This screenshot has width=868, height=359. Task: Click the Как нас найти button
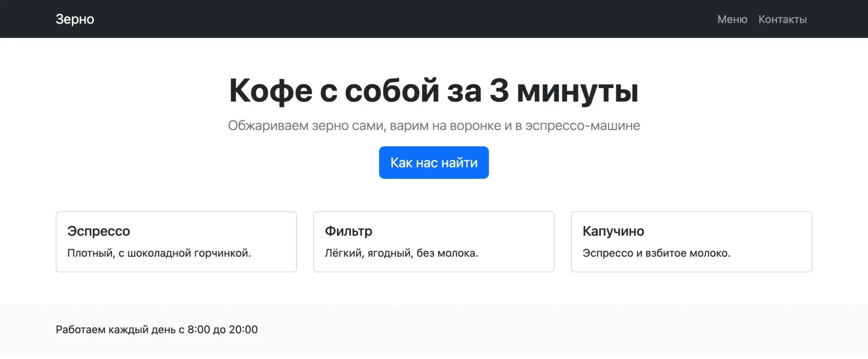pyautogui.click(x=434, y=163)
